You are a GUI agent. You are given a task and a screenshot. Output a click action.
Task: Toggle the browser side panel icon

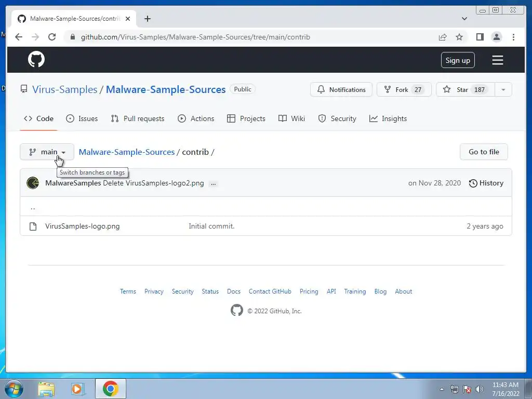tap(480, 37)
